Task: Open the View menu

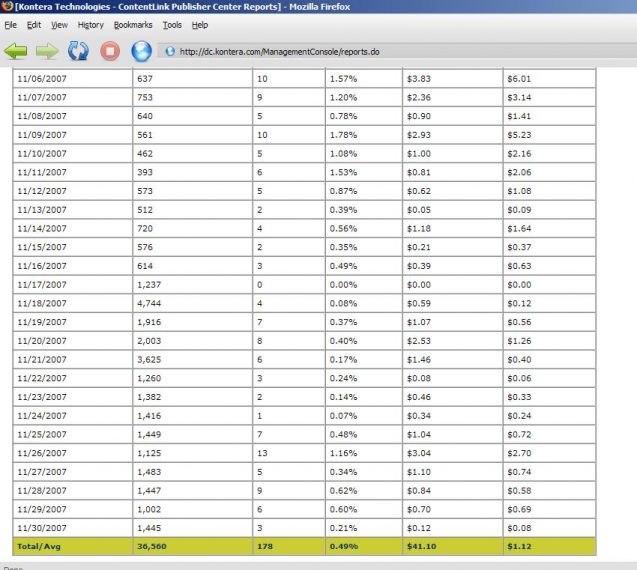Action: [59, 25]
